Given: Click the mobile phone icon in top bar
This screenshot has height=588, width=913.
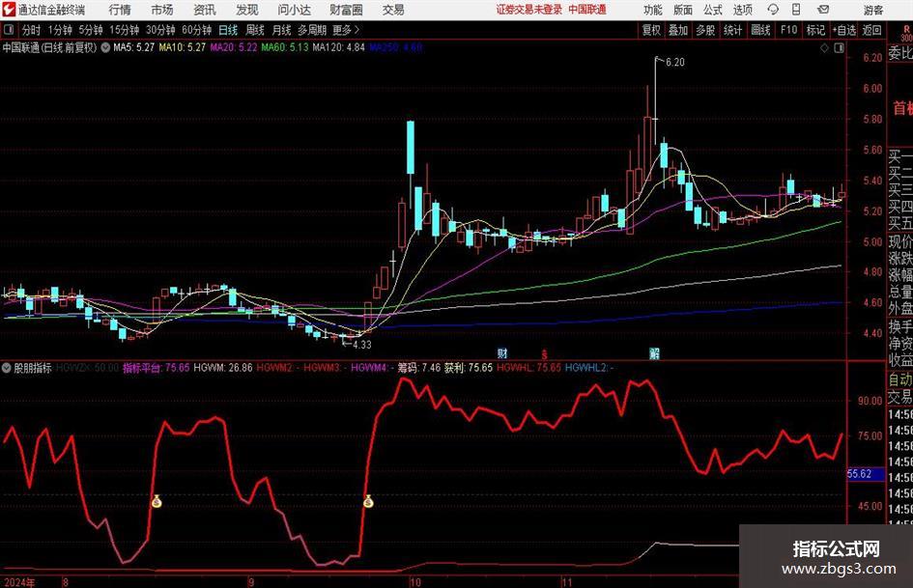Looking at the screenshot, I should pyautogui.click(x=796, y=10).
